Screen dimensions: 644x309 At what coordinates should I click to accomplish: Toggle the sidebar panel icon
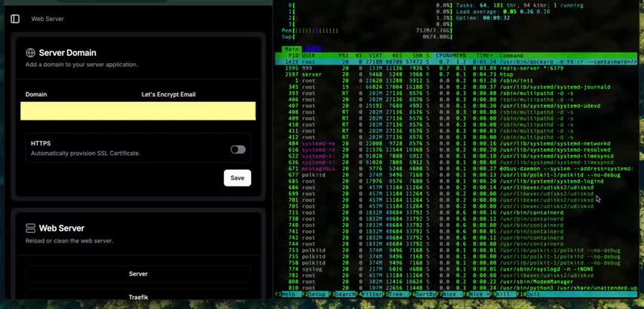15,19
